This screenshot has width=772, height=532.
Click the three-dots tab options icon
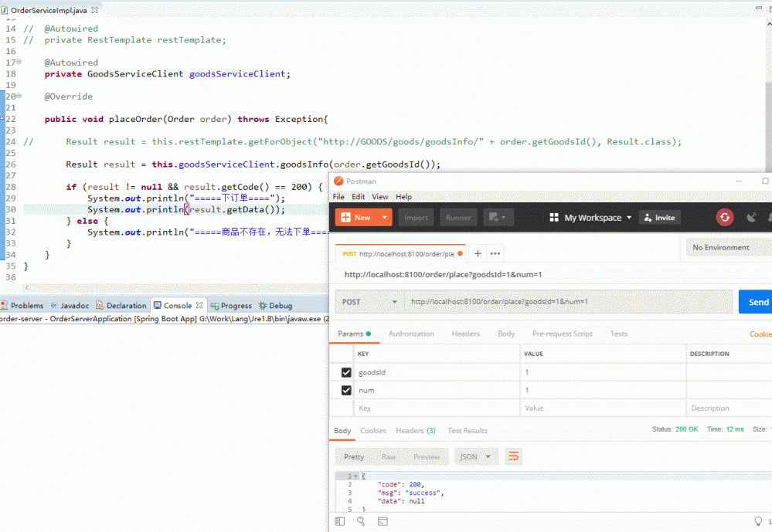coord(495,253)
